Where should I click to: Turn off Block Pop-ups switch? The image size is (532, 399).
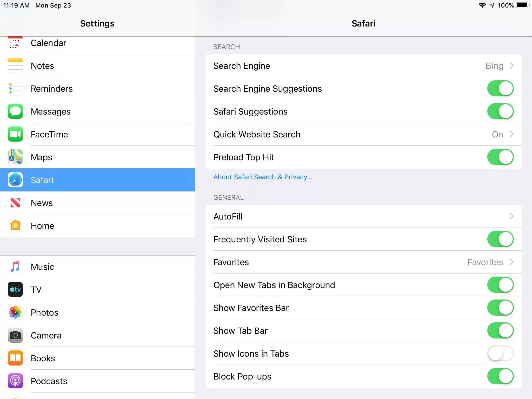pyautogui.click(x=500, y=376)
